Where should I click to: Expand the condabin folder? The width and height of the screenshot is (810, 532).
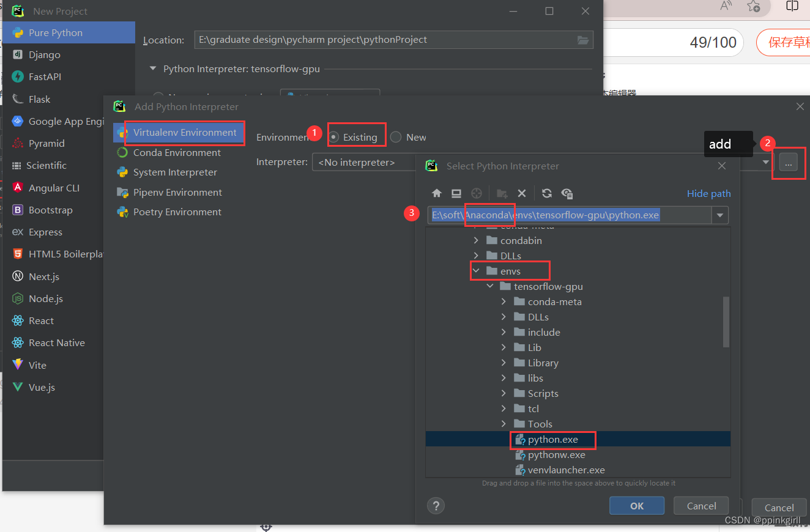(476, 240)
